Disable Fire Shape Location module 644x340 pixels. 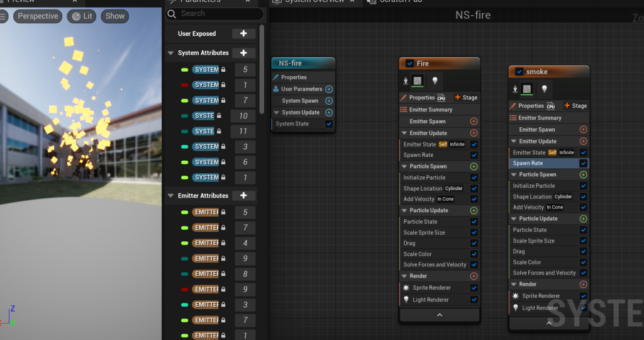[x=474, y=188]
